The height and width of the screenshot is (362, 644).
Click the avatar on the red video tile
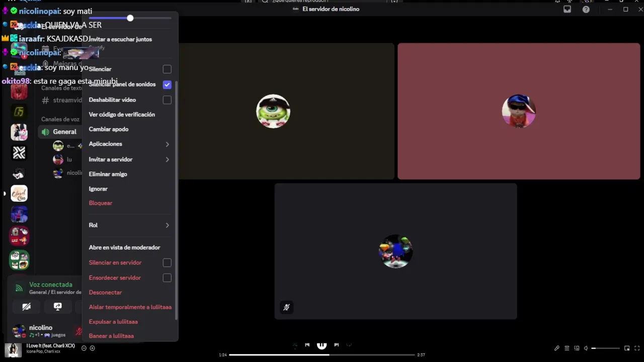pyautogui.click(x=519, y=111)
